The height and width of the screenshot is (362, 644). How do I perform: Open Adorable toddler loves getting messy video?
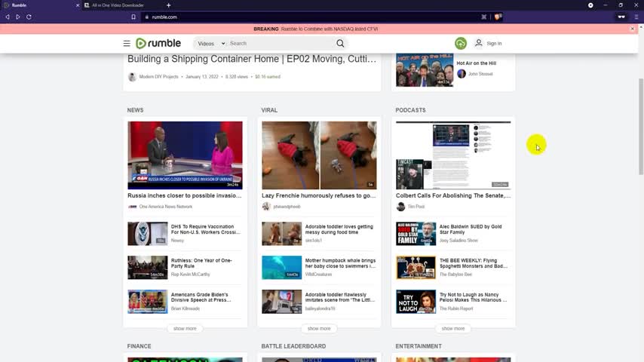(339, 229)
